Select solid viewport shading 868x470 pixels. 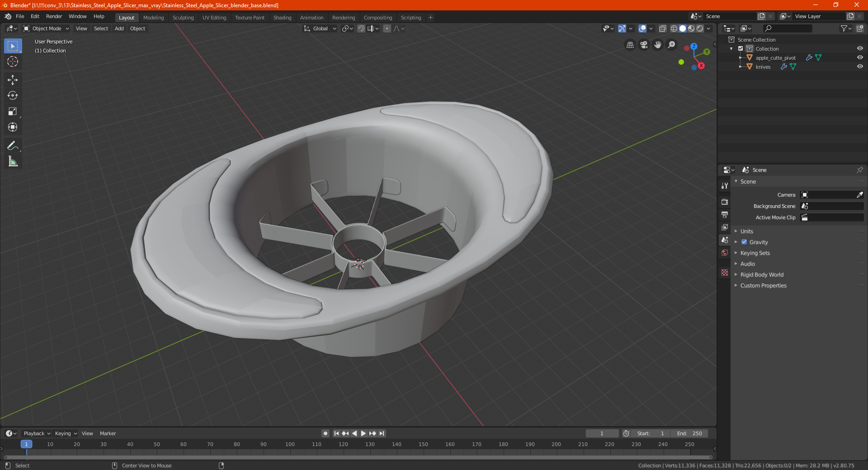pyautogui.click(x=683, y=28)
